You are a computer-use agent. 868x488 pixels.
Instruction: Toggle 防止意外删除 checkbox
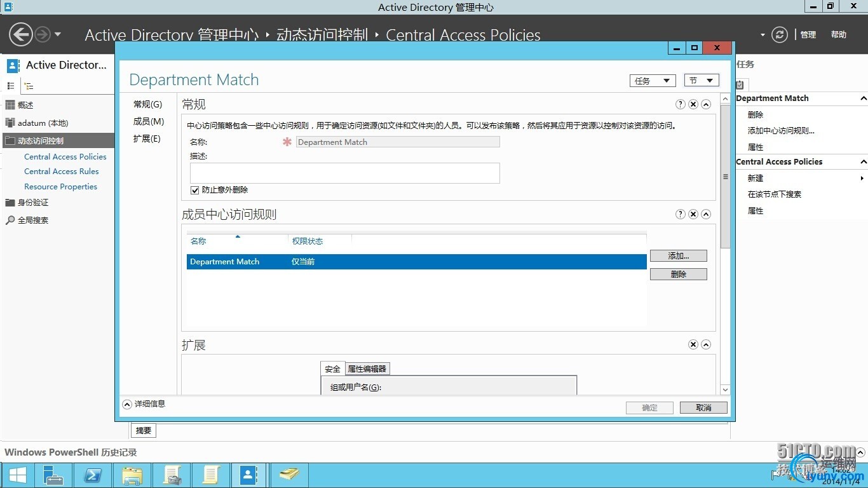195,190
